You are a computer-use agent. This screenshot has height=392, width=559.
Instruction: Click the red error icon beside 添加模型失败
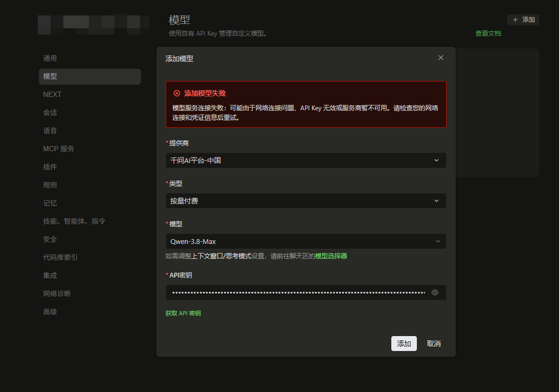177,93
